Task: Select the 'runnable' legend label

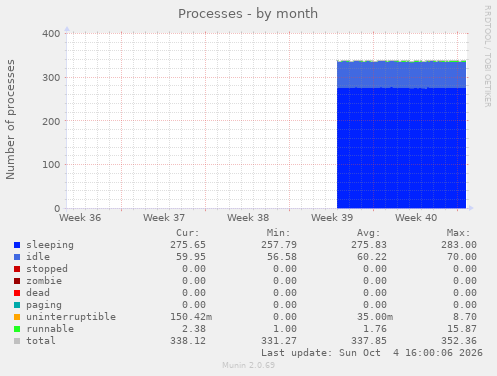Action: [x=50, y=329]
